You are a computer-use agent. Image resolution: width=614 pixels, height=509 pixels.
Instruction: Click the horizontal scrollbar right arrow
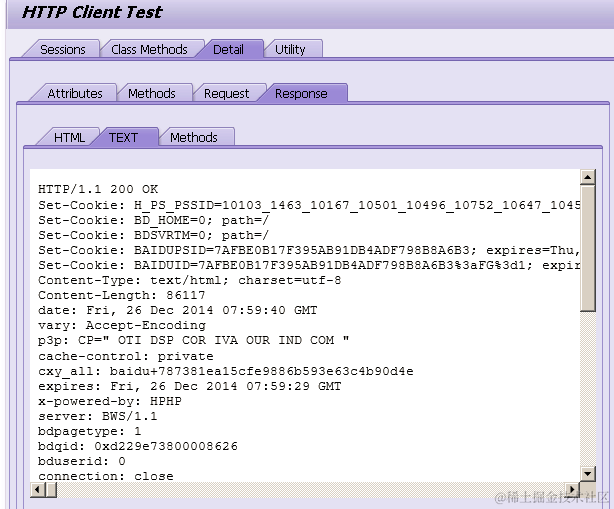coord(572,489)
